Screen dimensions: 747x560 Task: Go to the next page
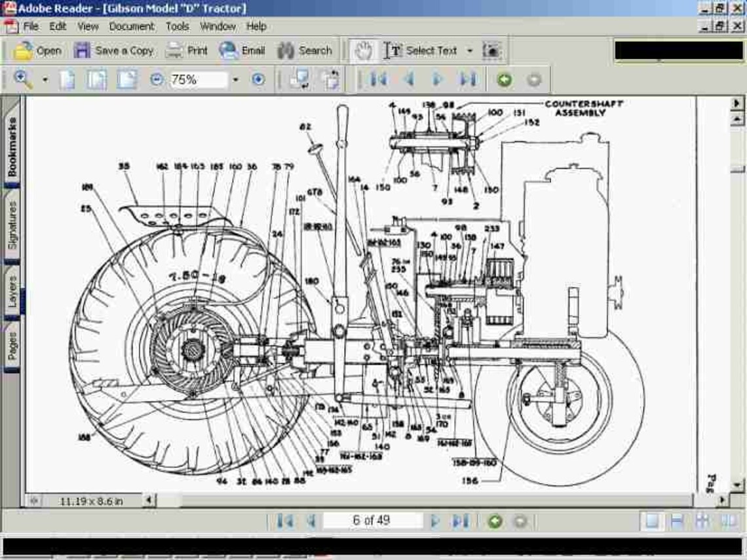click(436, 520)
